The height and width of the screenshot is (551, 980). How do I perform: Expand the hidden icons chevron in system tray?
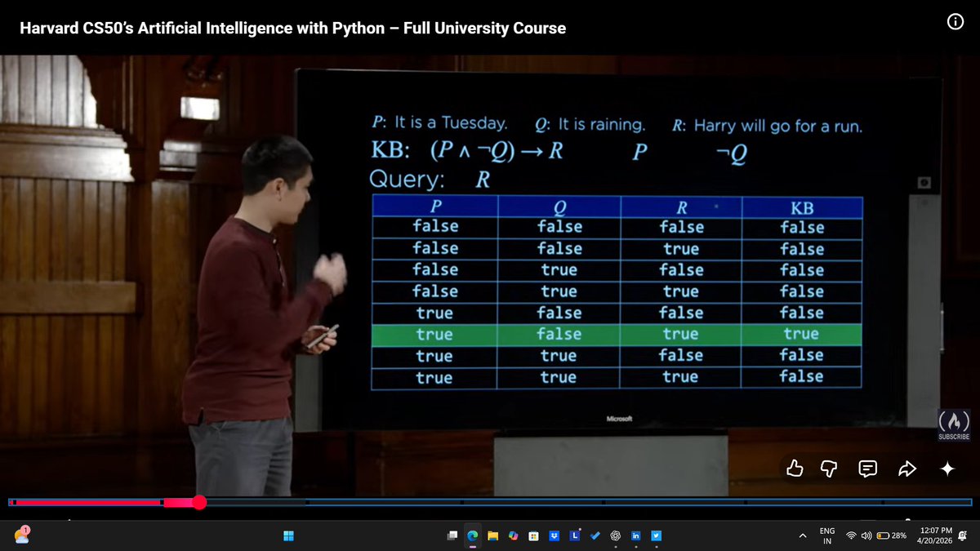click(x=802, y=536)
